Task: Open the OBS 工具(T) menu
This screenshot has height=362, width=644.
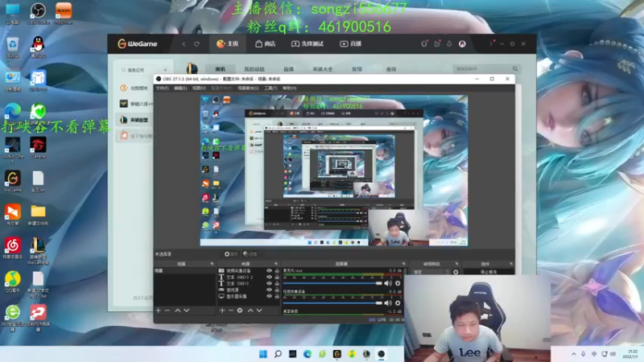Action: pyautogui.click(x=270, y=88)
